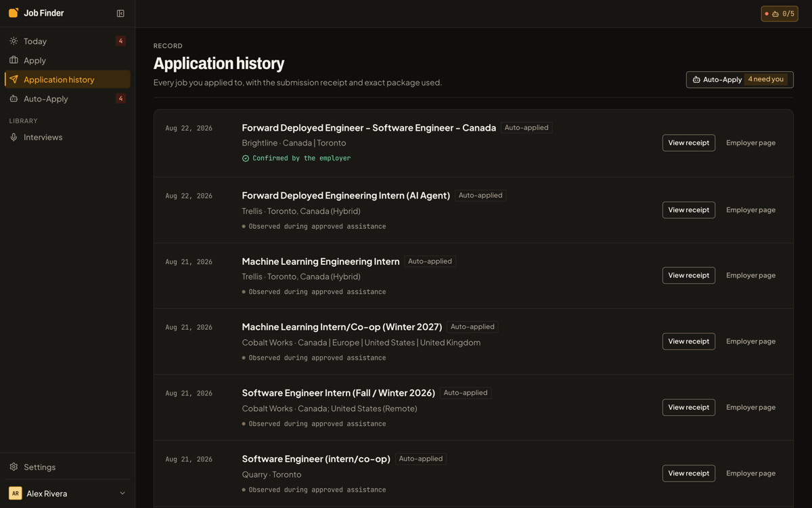The height and width of the screenshot is (508, 812).
Task: Click the 'Machine Learning Engineering Intern' title
Action: (321, 261)
